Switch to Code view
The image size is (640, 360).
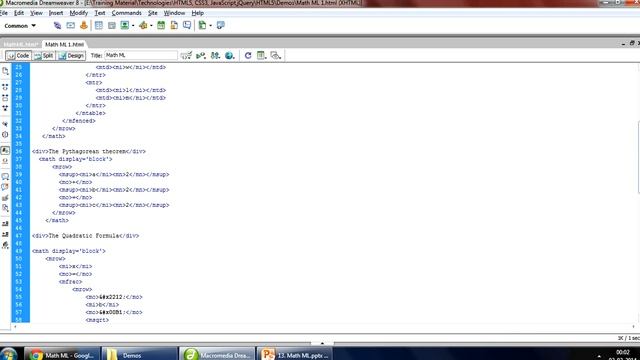18,56
